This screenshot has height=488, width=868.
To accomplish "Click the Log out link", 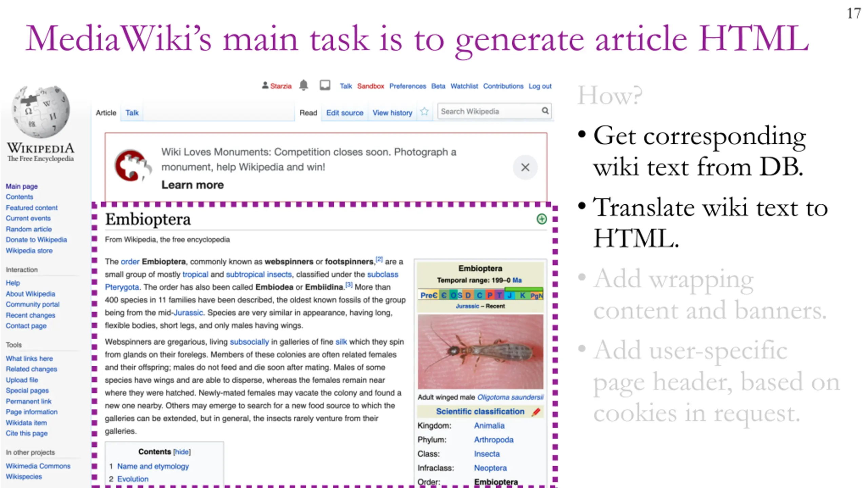I will (540, 86).
